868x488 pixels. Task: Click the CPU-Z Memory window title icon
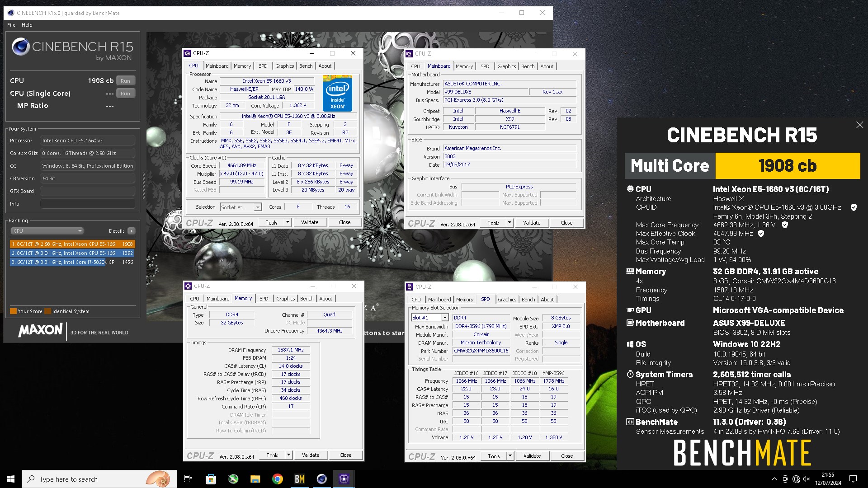(x=188, y=286)
